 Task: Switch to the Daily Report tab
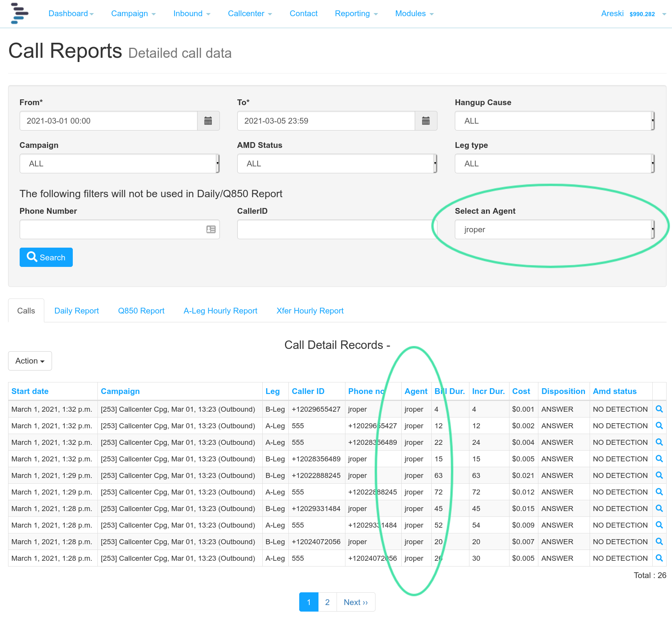click(76, 310)
